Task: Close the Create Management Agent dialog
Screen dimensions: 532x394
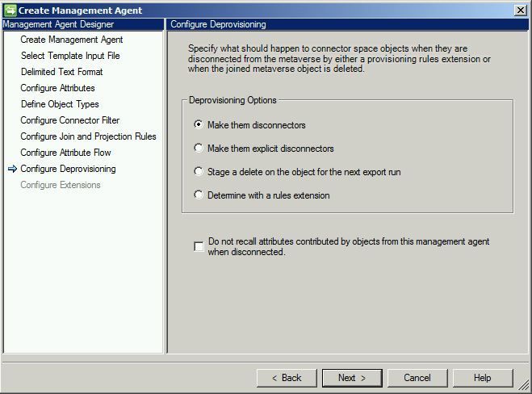Action: [x=521, y=10]
